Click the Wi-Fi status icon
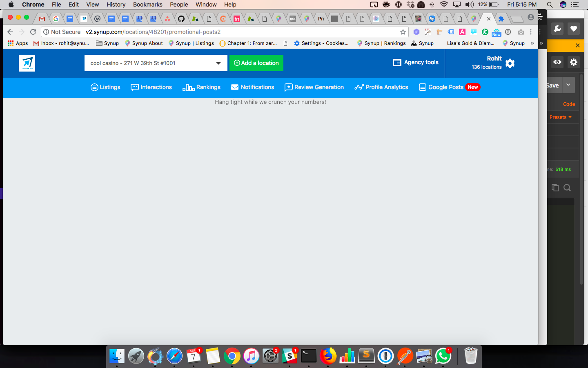Viewport: 588px width, 368px height. click(444, 4)
